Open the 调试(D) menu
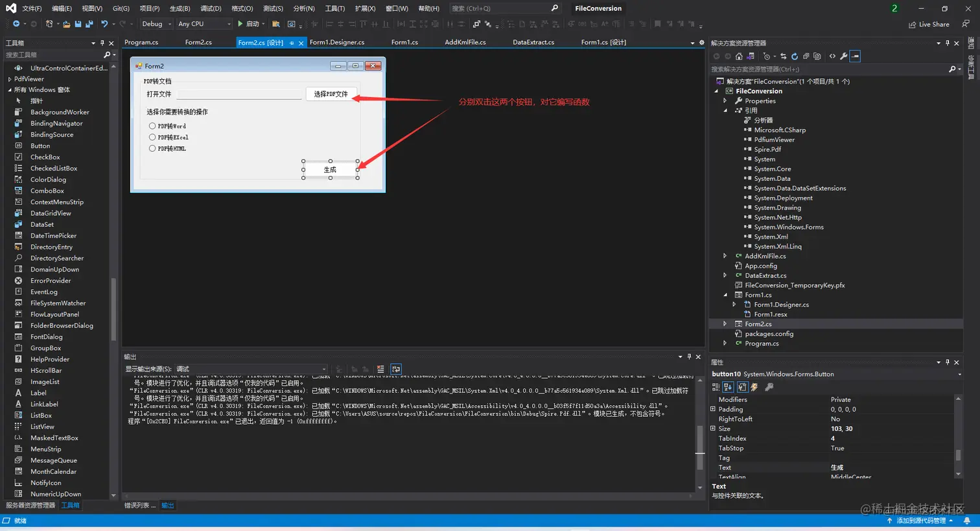980x531 pixels. 211,8
